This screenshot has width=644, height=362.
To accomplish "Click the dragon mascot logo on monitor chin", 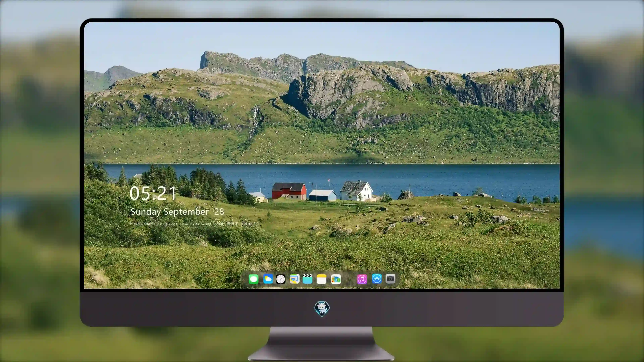I will pyautogui.click(x=322, y=309).
